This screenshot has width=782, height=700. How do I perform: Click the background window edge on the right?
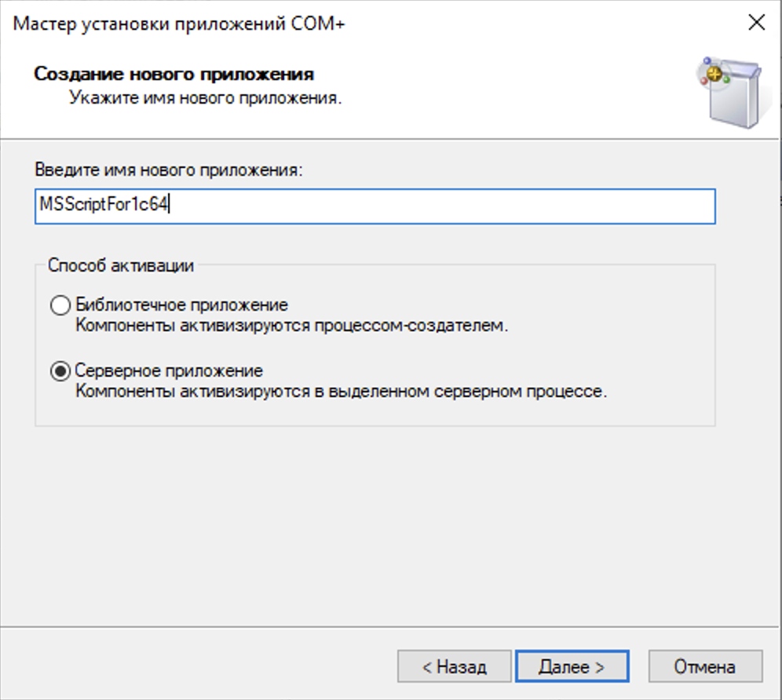[x=778, y=314]
